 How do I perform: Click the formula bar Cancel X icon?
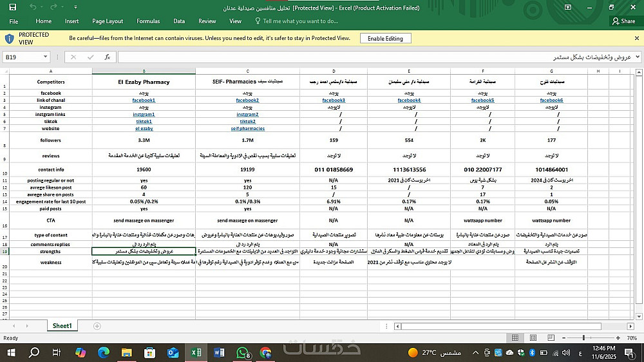[73, 57]
